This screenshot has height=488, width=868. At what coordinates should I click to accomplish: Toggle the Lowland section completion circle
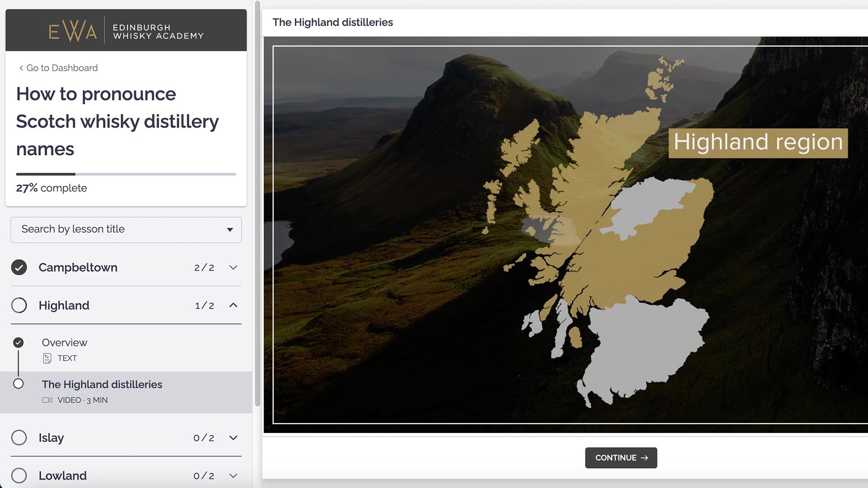[x=19, y=475]
